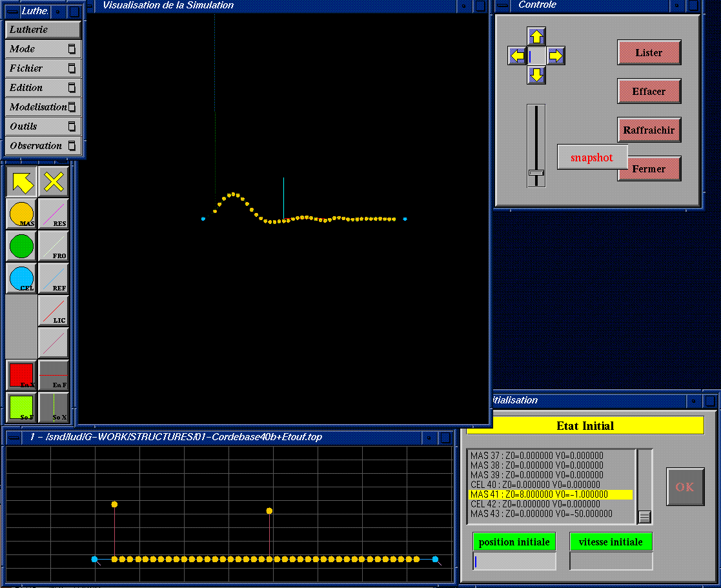The image size is (721, 588).
Task: Click the Raffraichir button
Action: (x=649, y=130)
